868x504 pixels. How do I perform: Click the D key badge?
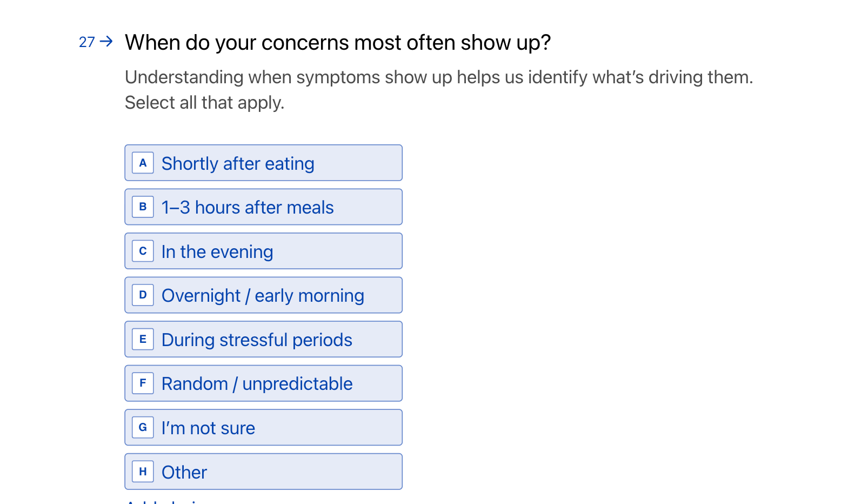(x=143, y=295)
